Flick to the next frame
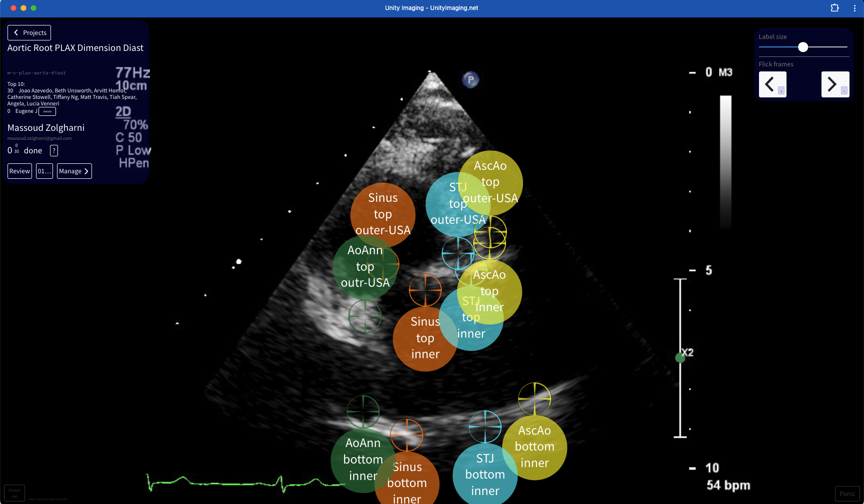This screenshot has width=864, height=504. click(x=835, y=84)
